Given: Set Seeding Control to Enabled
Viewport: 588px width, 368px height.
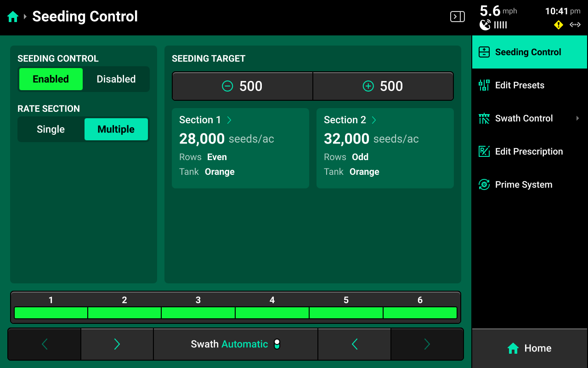Looking at the screenshot, I should tap(51, 79).
